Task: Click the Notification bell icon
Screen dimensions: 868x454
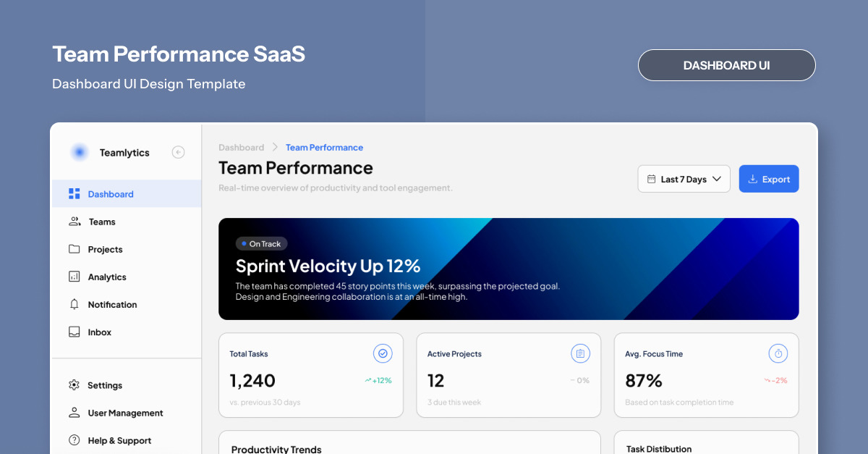Action: coord(75,304)
